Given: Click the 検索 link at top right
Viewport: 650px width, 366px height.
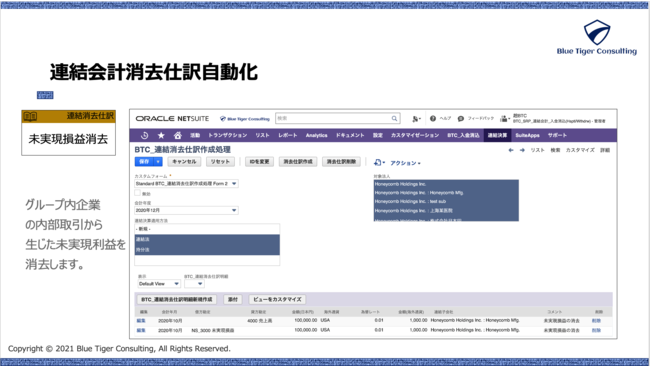Looking at the screenshot, I should pos(555,150).
